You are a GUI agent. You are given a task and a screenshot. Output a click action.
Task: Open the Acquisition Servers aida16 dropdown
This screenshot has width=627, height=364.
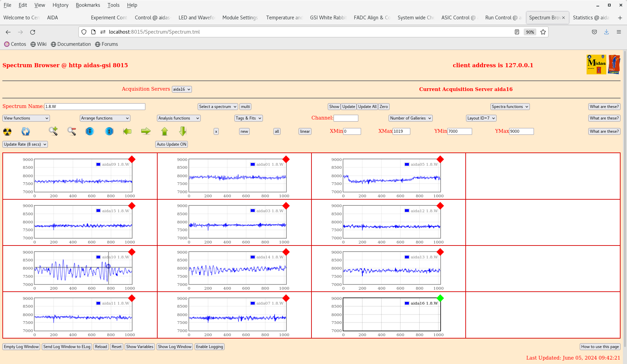click(x=182, y=89)
